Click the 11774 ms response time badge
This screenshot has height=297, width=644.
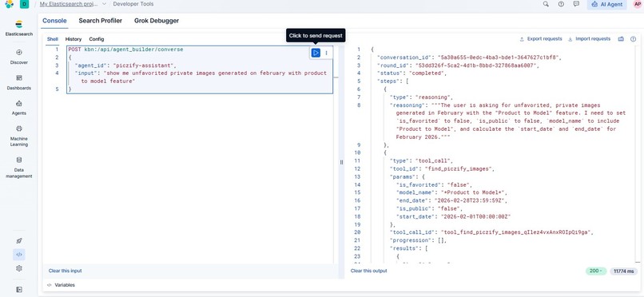(623, 271)
